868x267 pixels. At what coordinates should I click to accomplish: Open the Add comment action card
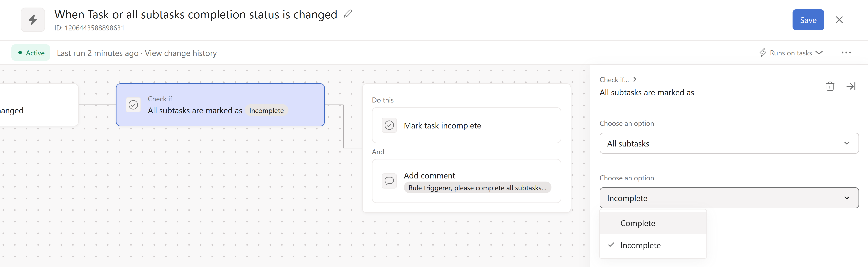point(466,181)
